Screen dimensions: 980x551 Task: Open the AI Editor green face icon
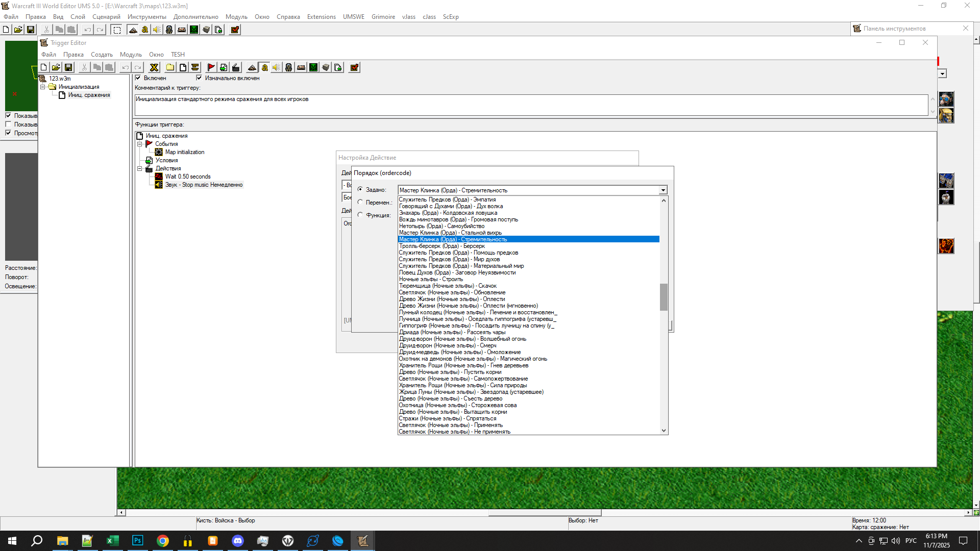(x=313, y=67)
